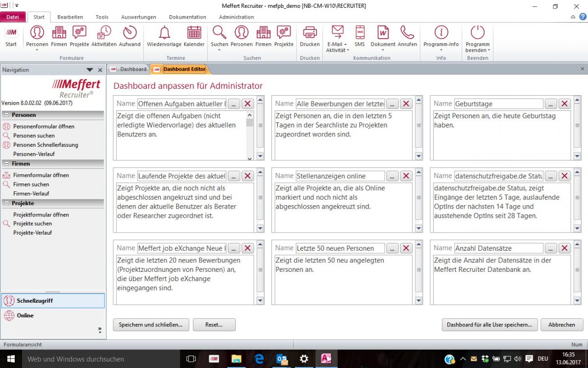This screenshot has width=588, height=368.
Task: Save Dashboard für alle User
Action: 490,325
